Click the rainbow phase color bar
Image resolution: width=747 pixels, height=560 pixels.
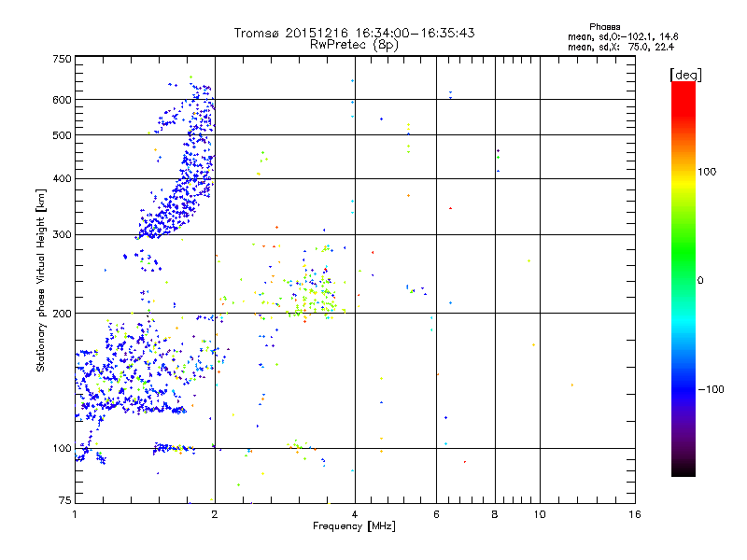click(684, 278)
